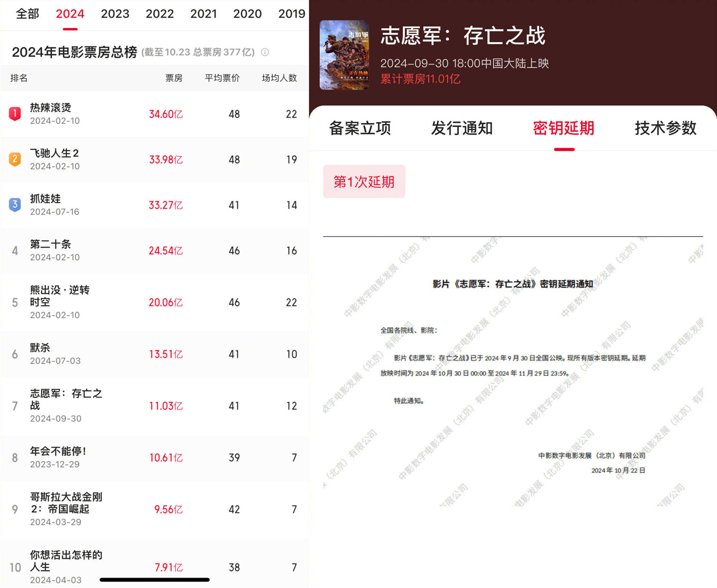Open the 熊出没·逆转时空 movie row

click(x=155, y=302)
